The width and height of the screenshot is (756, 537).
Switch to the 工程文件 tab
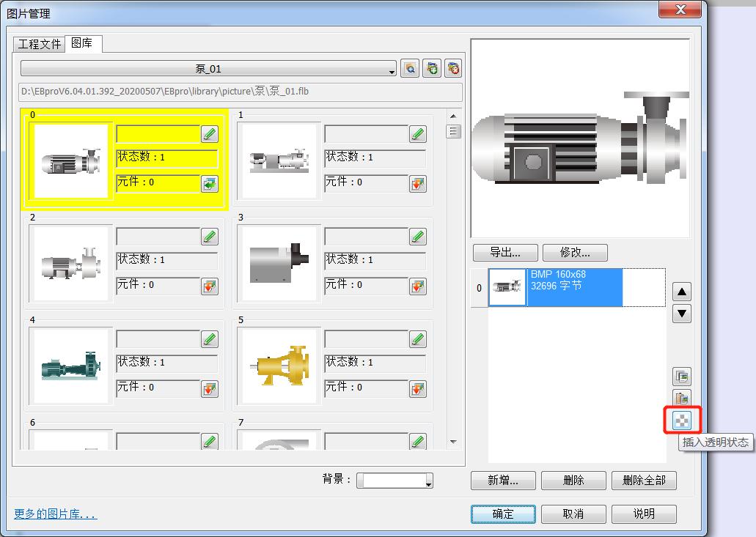tap(40, 44)
